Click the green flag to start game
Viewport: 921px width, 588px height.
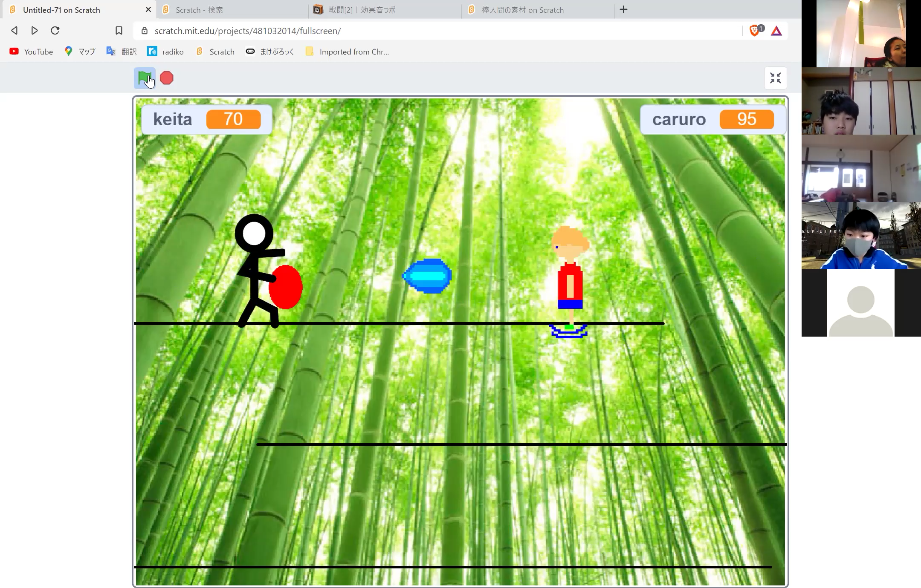(x=144, y=78)
